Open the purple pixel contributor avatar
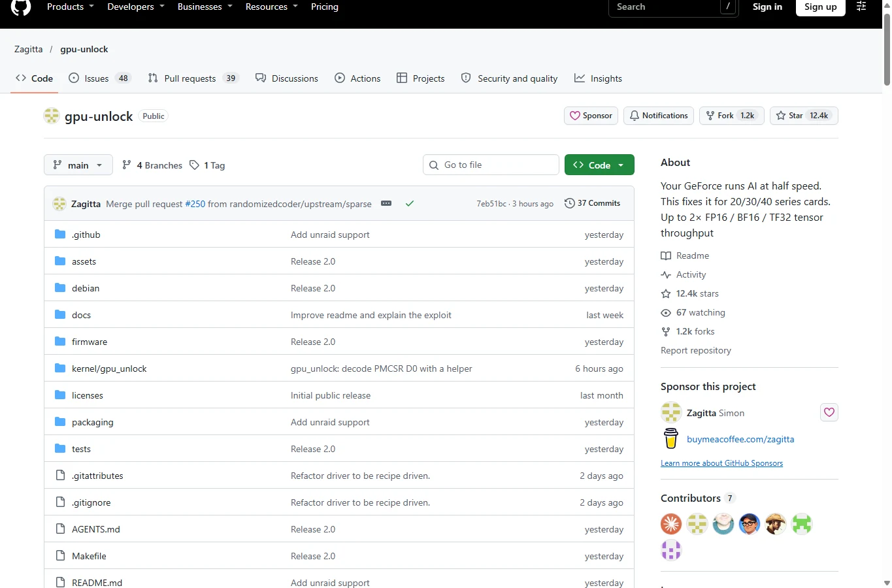The width and height of the screenshot is (892, 588). (x=671, y=550)
